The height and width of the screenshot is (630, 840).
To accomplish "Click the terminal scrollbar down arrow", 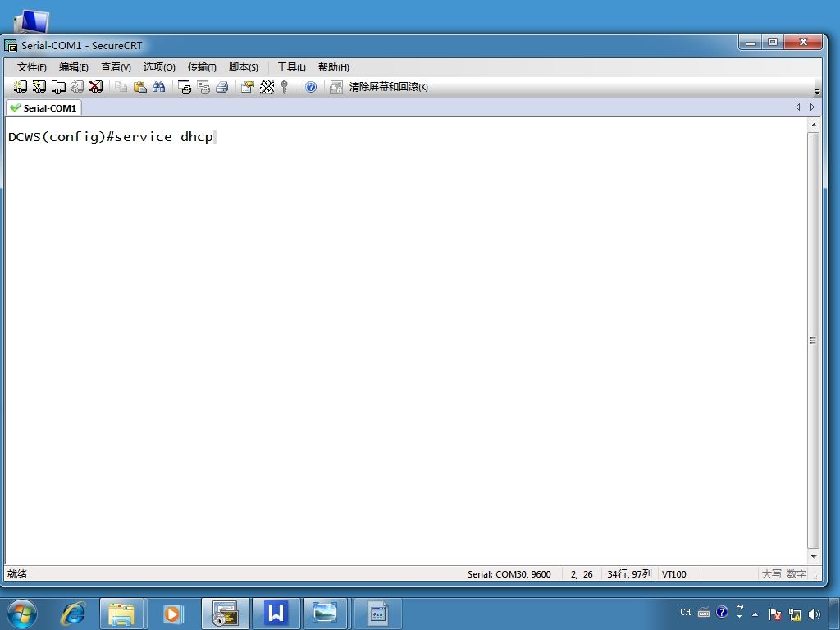I will pyautogui.click(x=814, y=557).
